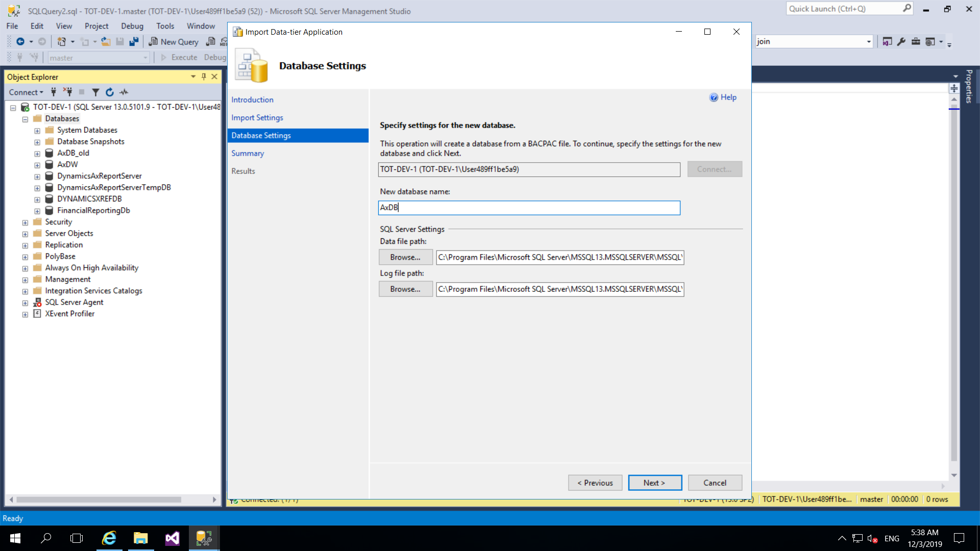Open Windows Start menu
The image size is (980, 551).
coord(15,538)
